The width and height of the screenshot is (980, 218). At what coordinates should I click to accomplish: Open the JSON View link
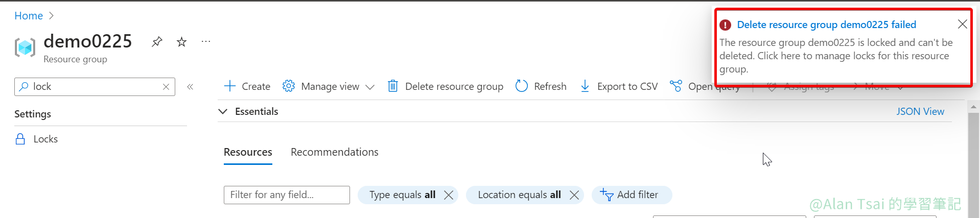(x=920, y=111)
